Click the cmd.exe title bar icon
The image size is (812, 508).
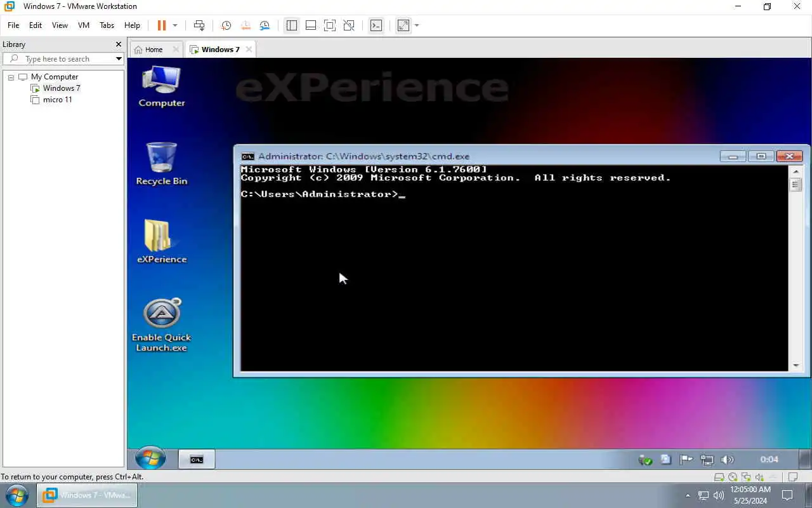click(x=248, y=156)
